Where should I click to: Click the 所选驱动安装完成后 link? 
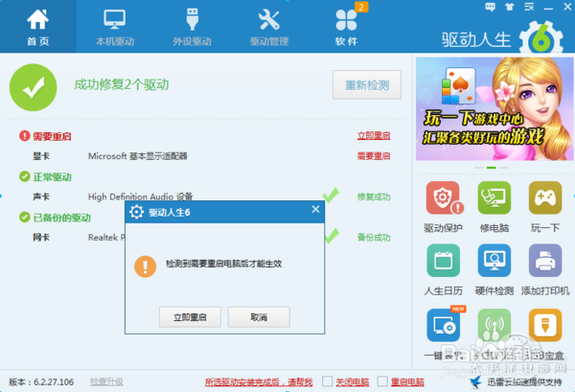tap(259, 382)
